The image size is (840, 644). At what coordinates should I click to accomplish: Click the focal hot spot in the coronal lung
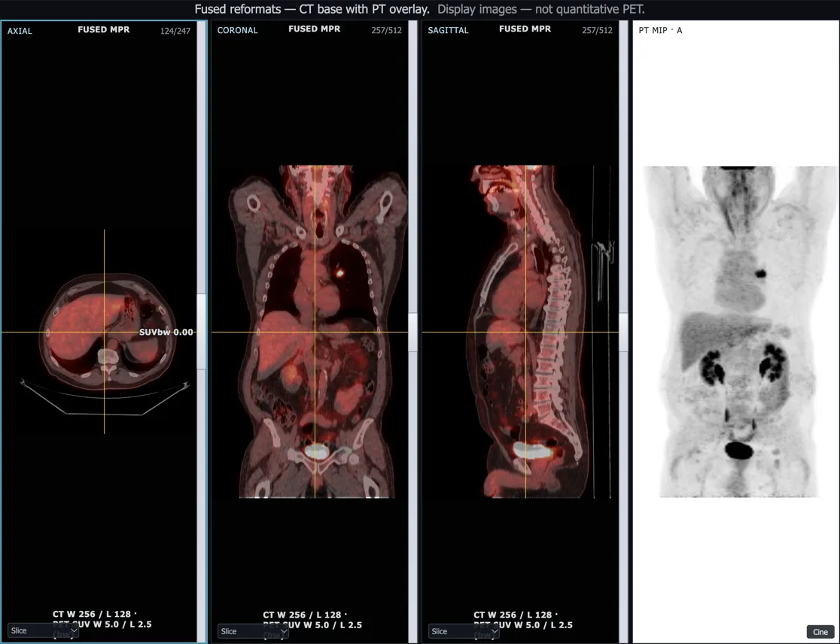click(339, 273)
